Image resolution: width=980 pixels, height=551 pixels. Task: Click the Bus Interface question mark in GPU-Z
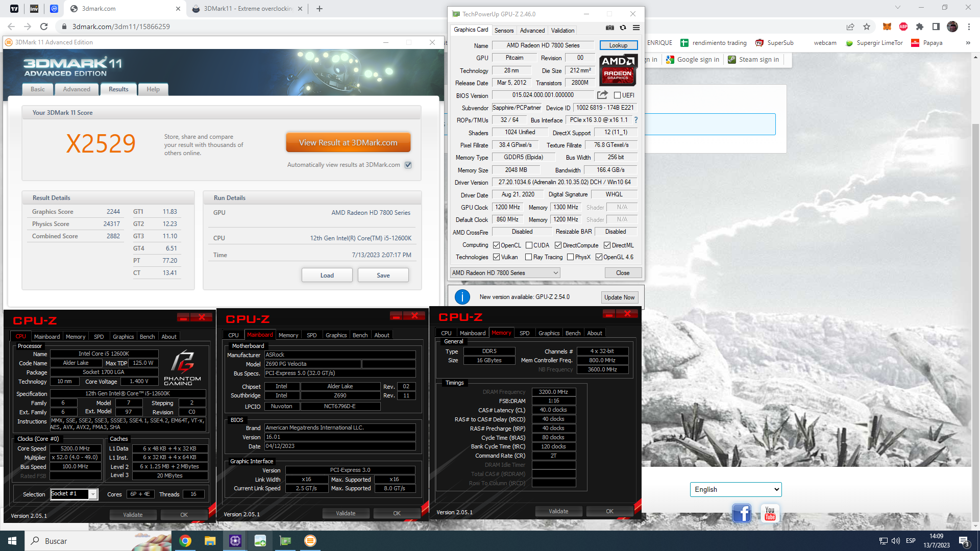(636, 120)
